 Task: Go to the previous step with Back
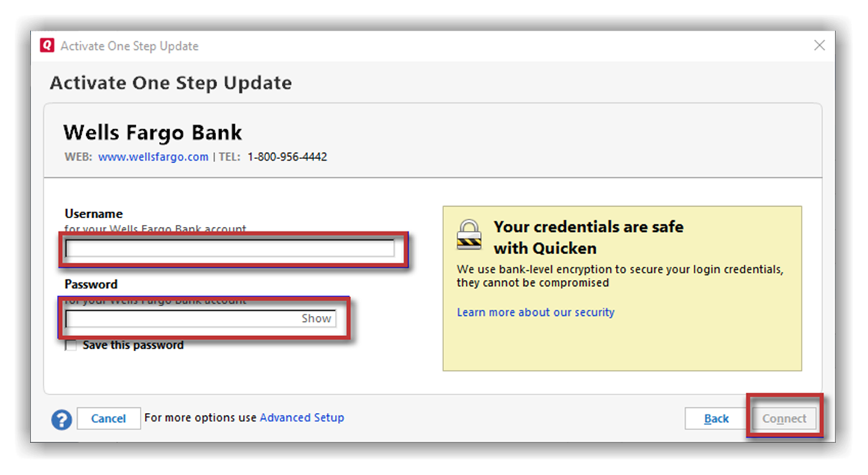coord(716,419)
